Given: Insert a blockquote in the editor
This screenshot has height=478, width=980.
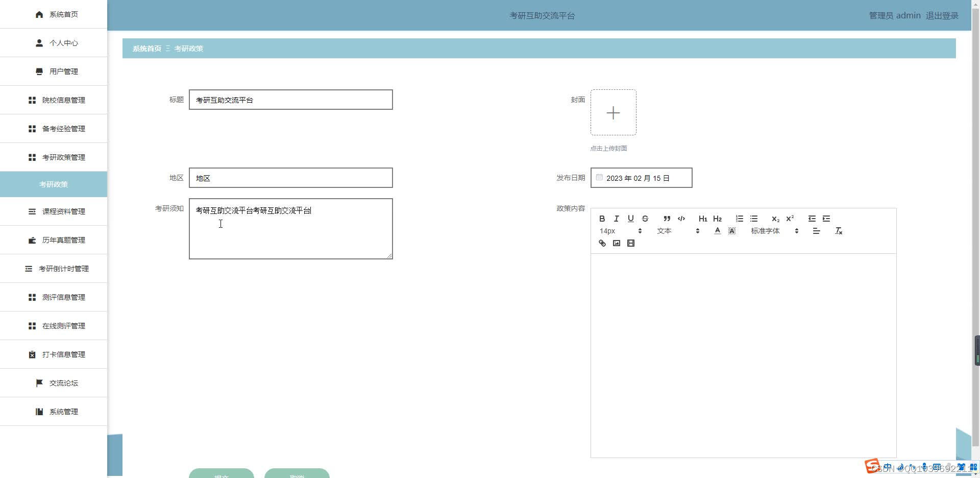Looking at the screenshot, I should tap(667, 219).
